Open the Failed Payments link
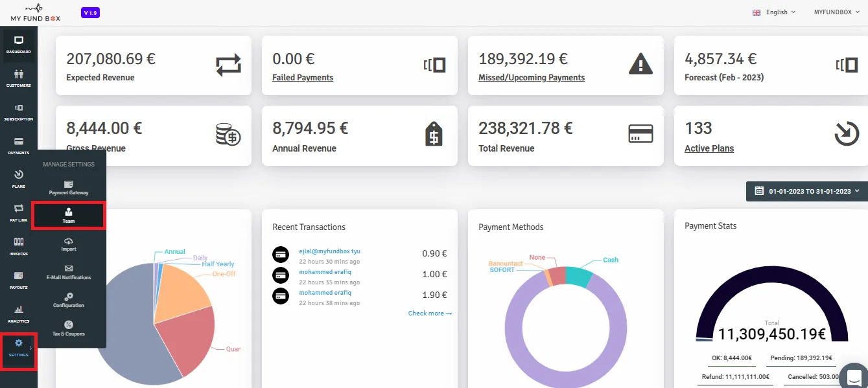This screenshot has height=388, width=868. [303, 78]
